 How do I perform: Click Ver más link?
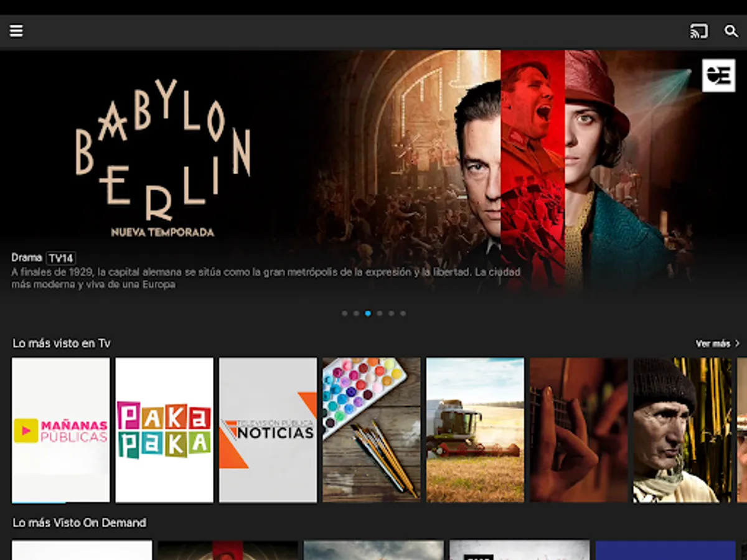[713, 343]
